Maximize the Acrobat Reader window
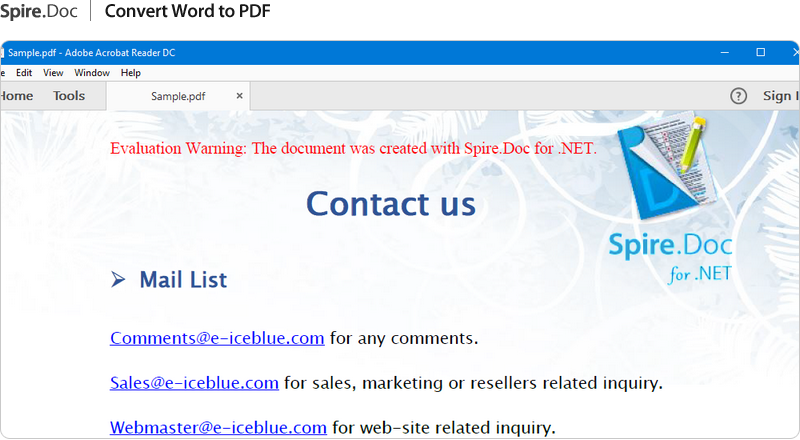Screen dimensions: 800x440 click(760, 52)
